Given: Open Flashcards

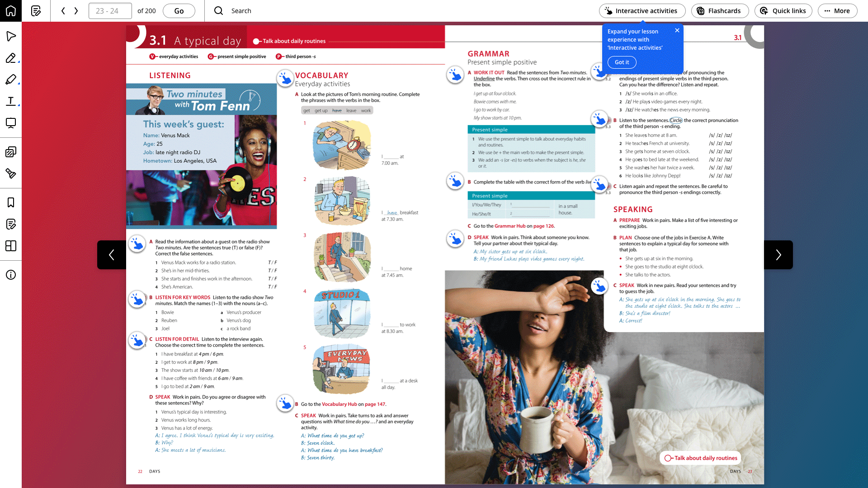Looking at the screenshot, I should (720, 11).
